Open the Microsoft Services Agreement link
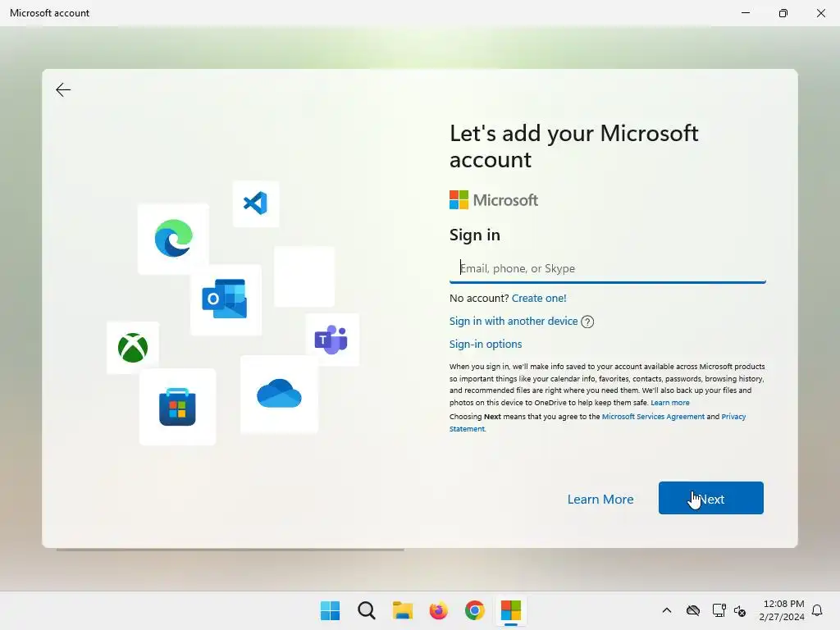 click(x=653, y=416)
